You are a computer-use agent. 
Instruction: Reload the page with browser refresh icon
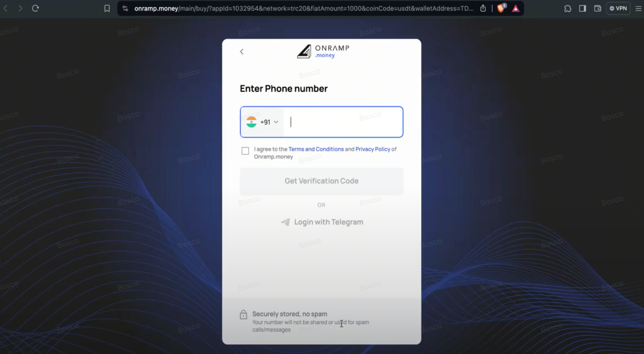(35, 9)
